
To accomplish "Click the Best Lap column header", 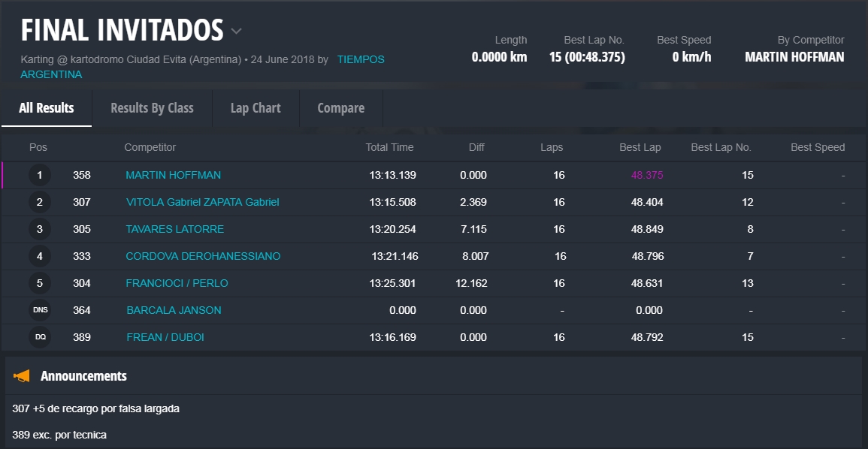I will [x=640, y=147].
